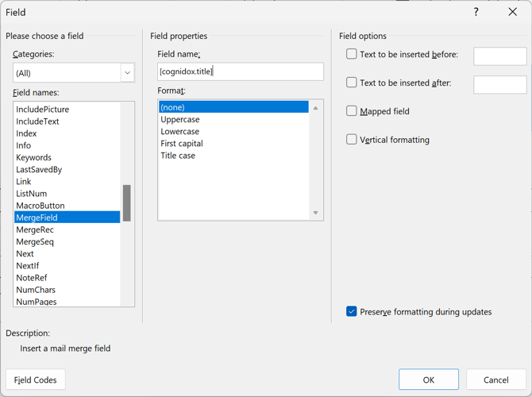Viewport: 532px width, 397px height.
Task: Close the Field dialog window
Action: tap(512, 12)
